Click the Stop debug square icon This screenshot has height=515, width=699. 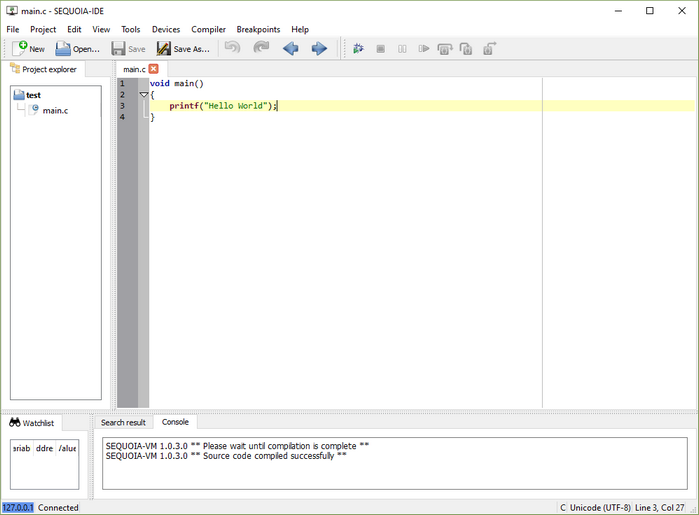[380, 49]
